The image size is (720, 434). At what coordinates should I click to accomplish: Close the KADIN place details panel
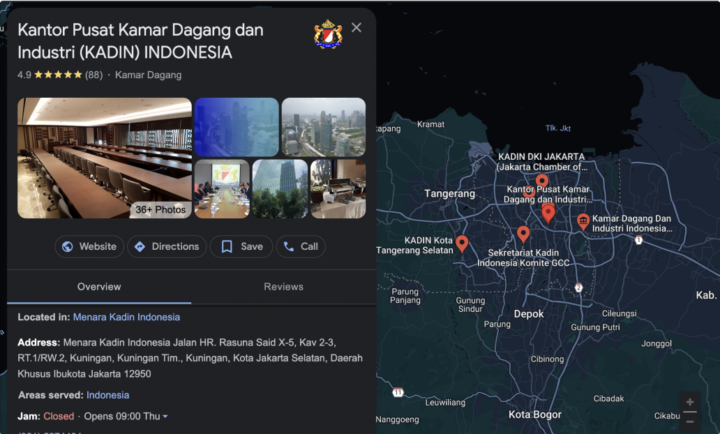(x=356, y=28)
